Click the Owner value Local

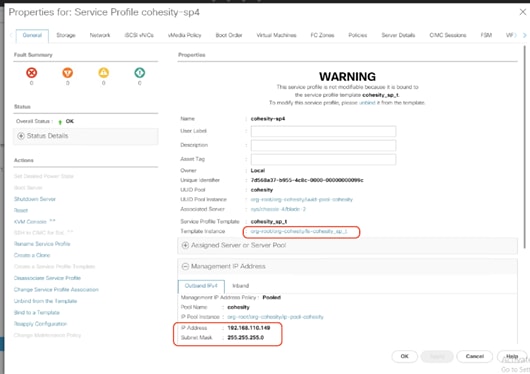(x=258, y=171)
